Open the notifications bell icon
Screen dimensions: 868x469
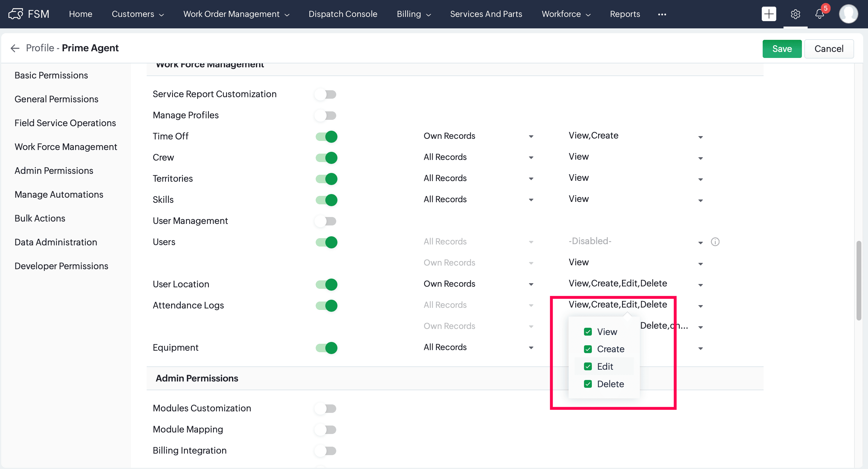819,14
